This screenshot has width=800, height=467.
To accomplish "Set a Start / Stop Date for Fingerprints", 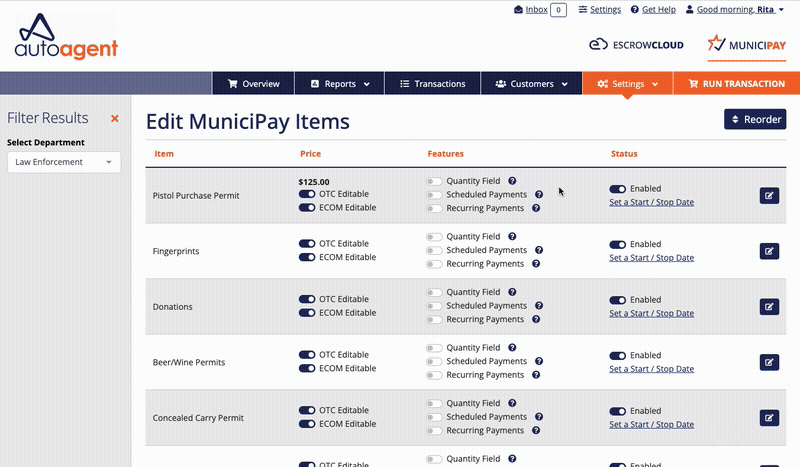I will 652,258.
